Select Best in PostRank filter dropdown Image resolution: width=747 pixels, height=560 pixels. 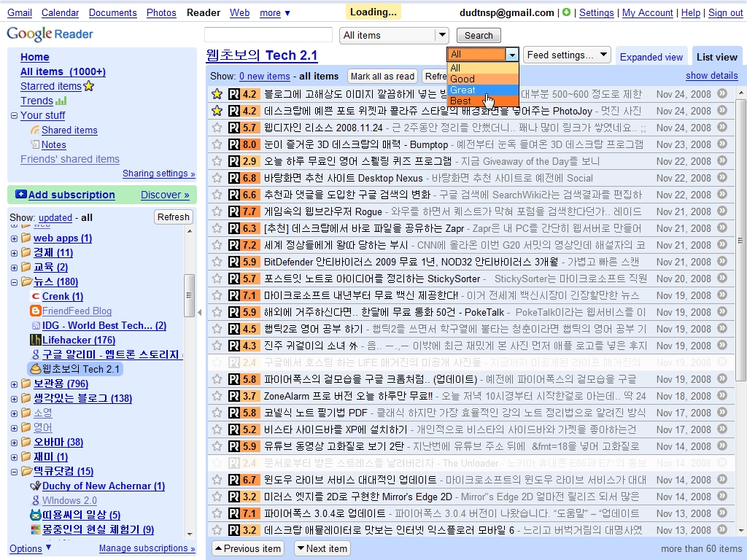pos(483,101)
